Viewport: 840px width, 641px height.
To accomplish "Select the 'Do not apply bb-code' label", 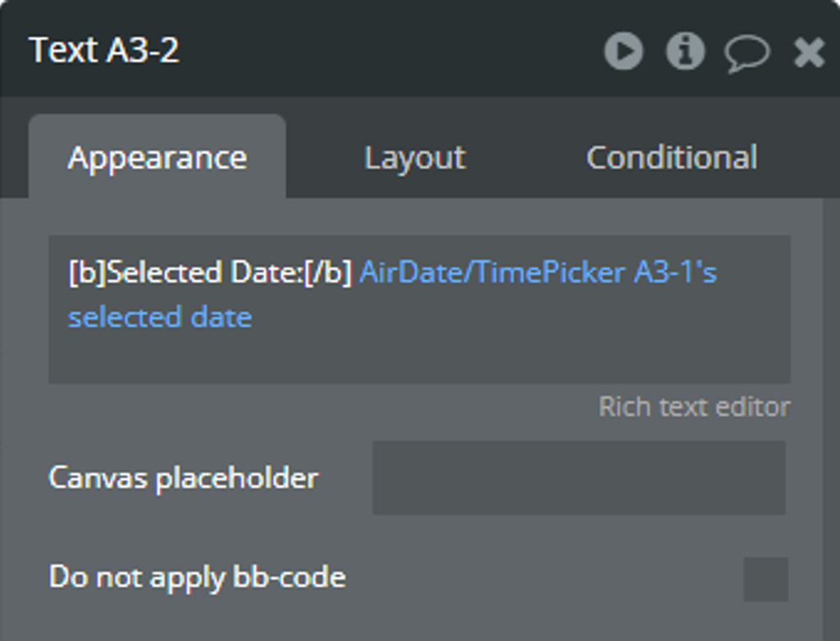I will pos(197,578).
